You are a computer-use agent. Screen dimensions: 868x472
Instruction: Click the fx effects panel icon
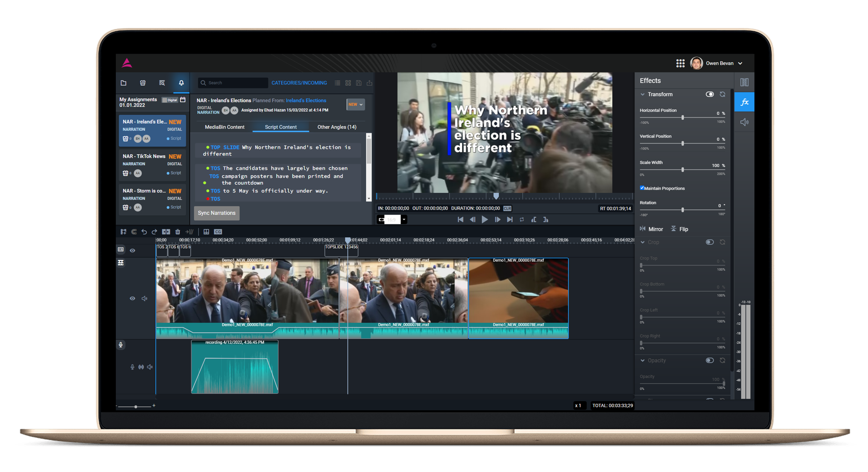pyautogui.click(x=744, y=102)
